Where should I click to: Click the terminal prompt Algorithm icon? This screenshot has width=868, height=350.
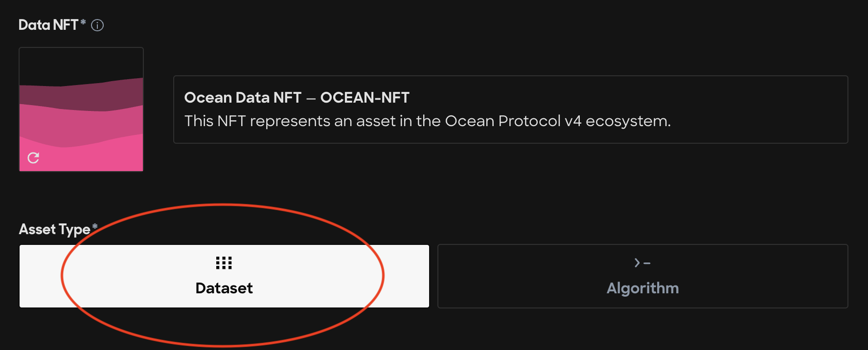click(x=642, y=263)
